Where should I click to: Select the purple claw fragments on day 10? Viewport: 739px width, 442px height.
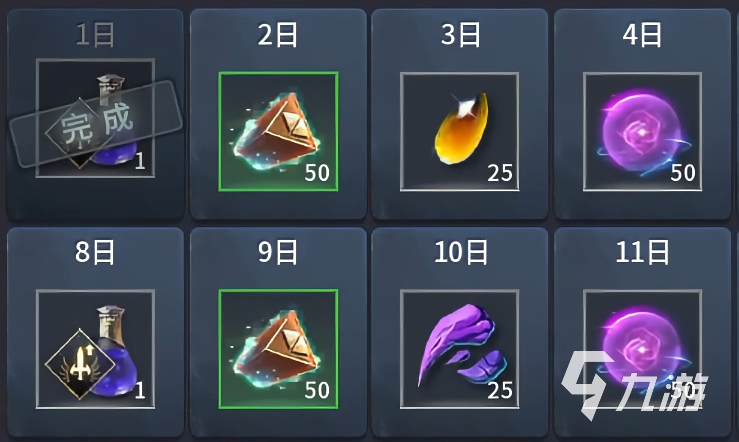(x=460, y=349)
